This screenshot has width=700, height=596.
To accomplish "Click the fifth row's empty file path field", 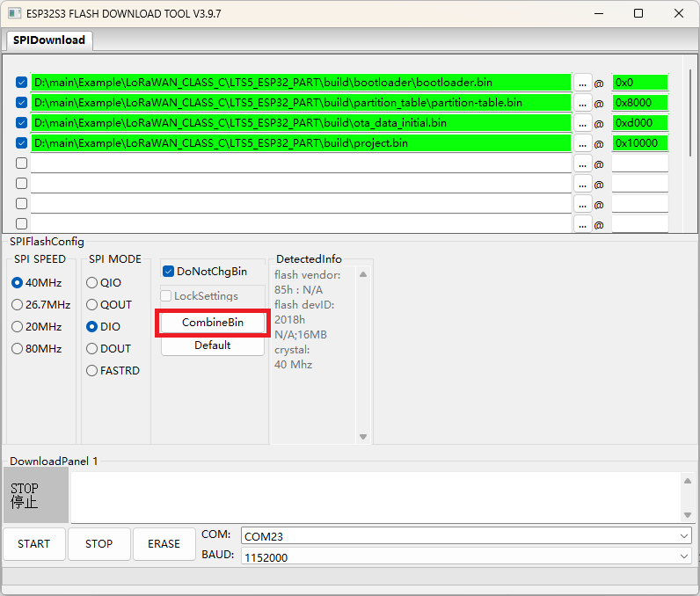I will coord(301,164).
